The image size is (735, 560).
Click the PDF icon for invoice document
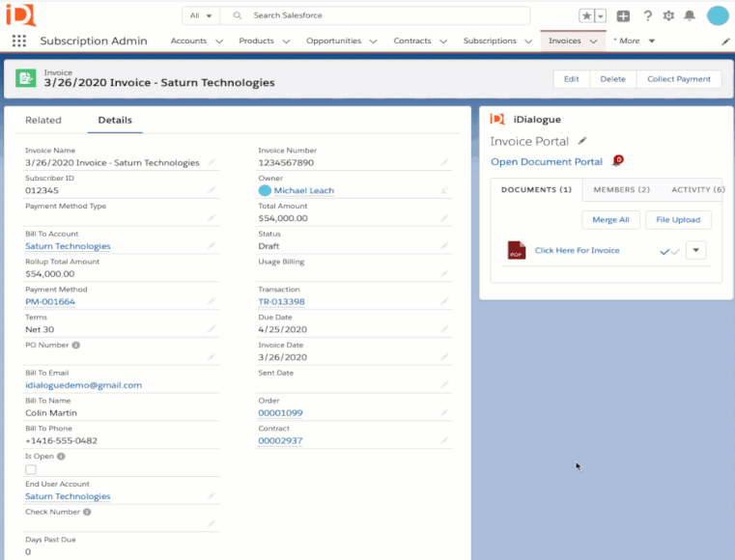click(516, 250)
